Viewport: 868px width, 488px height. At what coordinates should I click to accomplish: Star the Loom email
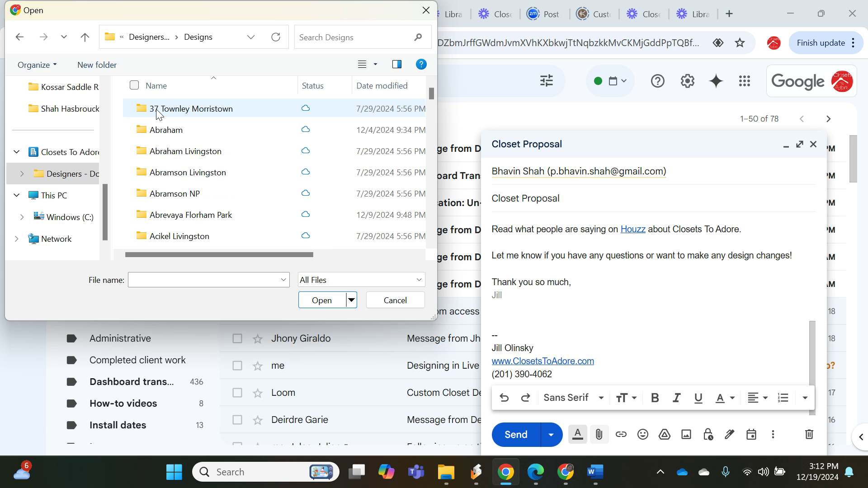pos(258,393)
